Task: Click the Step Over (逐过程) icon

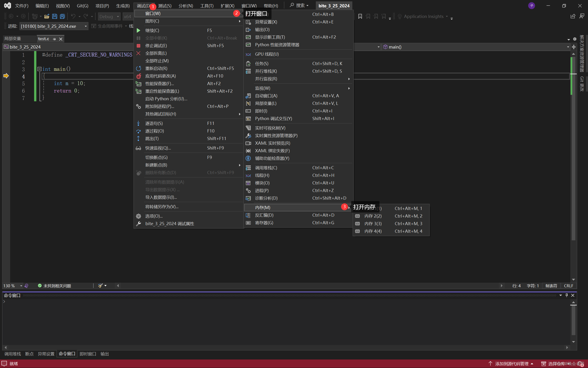Action: pyautogui.click(x=138, y=131)
